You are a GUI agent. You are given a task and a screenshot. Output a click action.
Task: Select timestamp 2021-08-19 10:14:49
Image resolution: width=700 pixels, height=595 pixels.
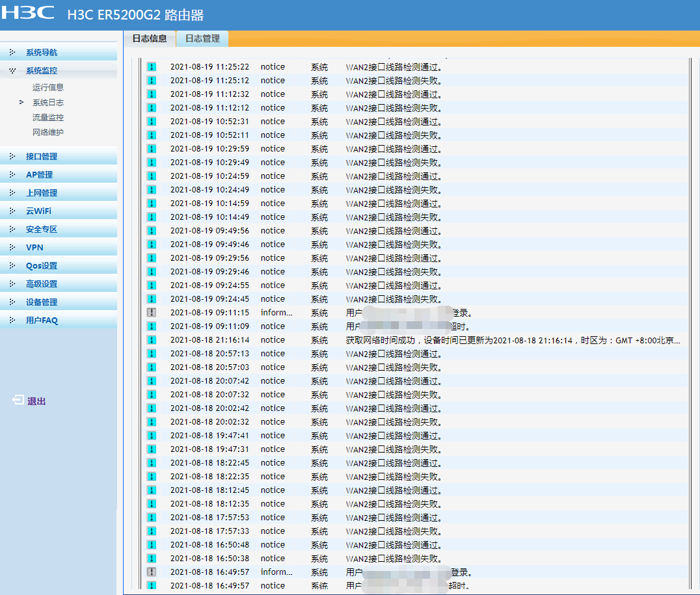(x=210, y=217)
